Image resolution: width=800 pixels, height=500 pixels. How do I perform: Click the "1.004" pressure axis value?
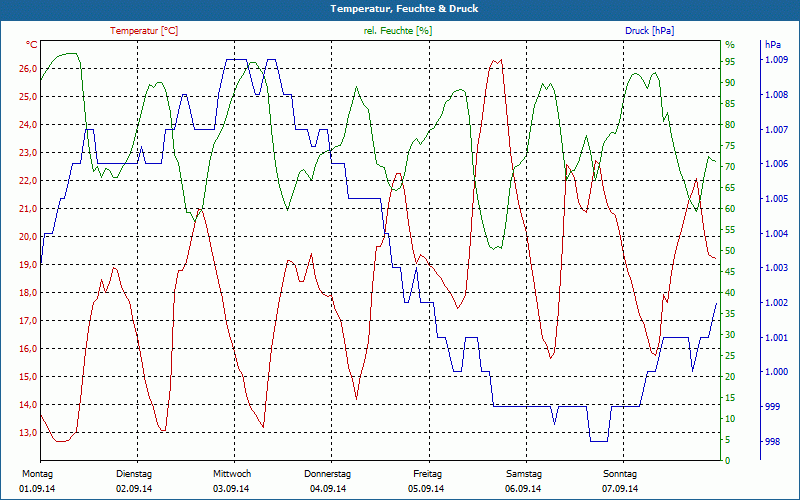click(x=776, y=234)
